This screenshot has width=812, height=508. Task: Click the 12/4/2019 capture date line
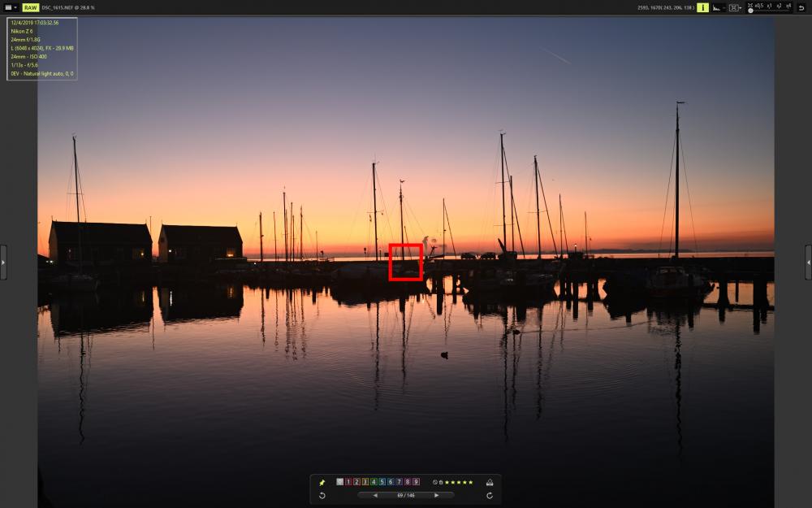coord(35,23)
